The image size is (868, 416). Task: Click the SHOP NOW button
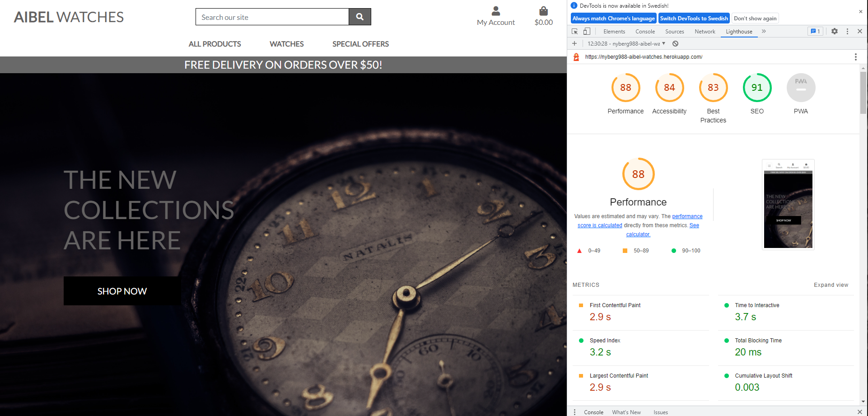tap(122, 291)
